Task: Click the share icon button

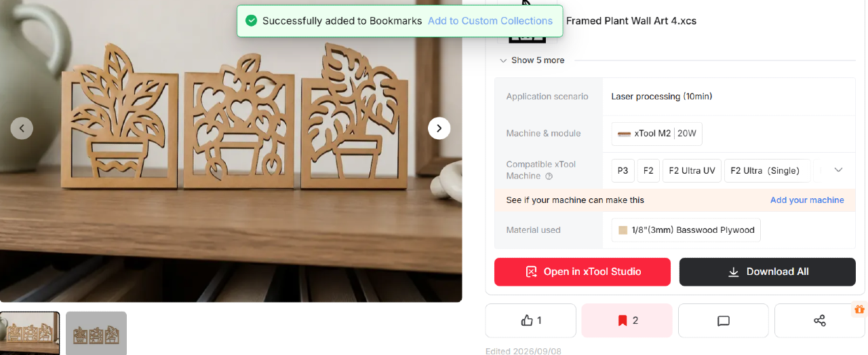Action: tap(819, 320)
